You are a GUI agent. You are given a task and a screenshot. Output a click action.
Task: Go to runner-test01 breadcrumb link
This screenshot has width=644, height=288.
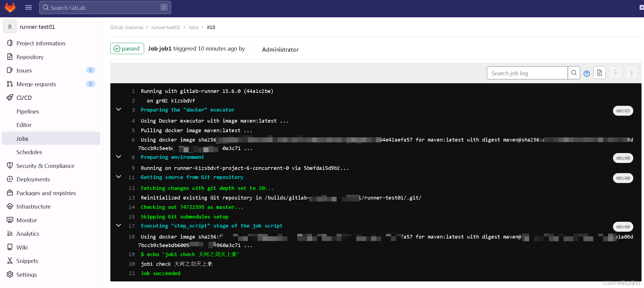(x=166, y=27)
